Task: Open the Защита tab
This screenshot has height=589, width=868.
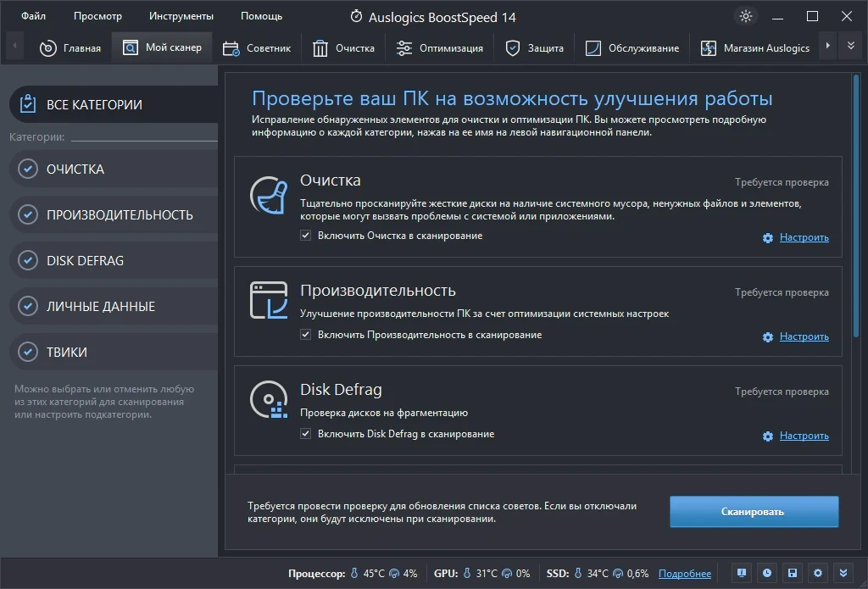Action: coord(535,48)
